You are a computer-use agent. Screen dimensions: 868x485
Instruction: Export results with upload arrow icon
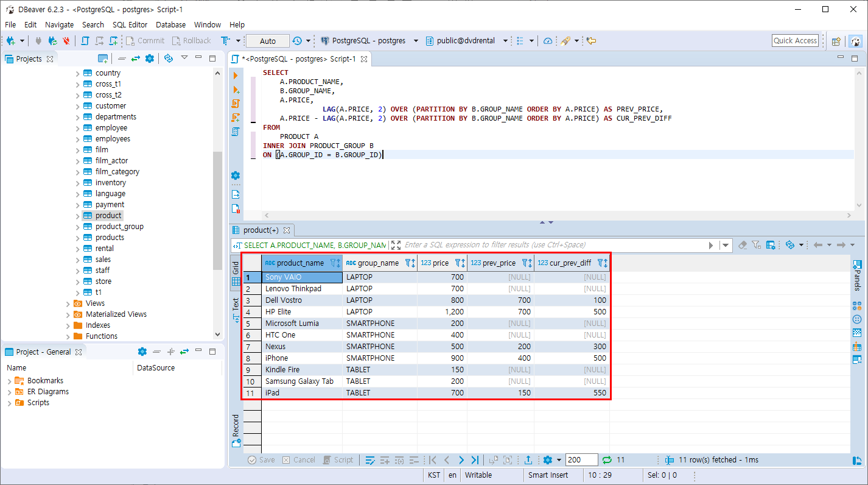528,460
